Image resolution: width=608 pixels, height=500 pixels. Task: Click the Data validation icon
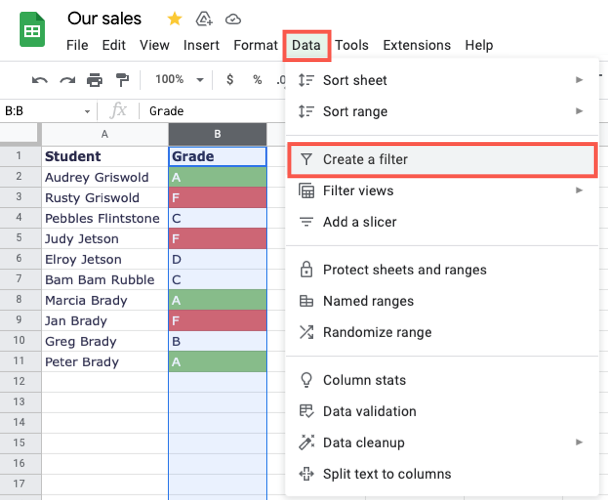pyautogui.click(x=306, y=411)
